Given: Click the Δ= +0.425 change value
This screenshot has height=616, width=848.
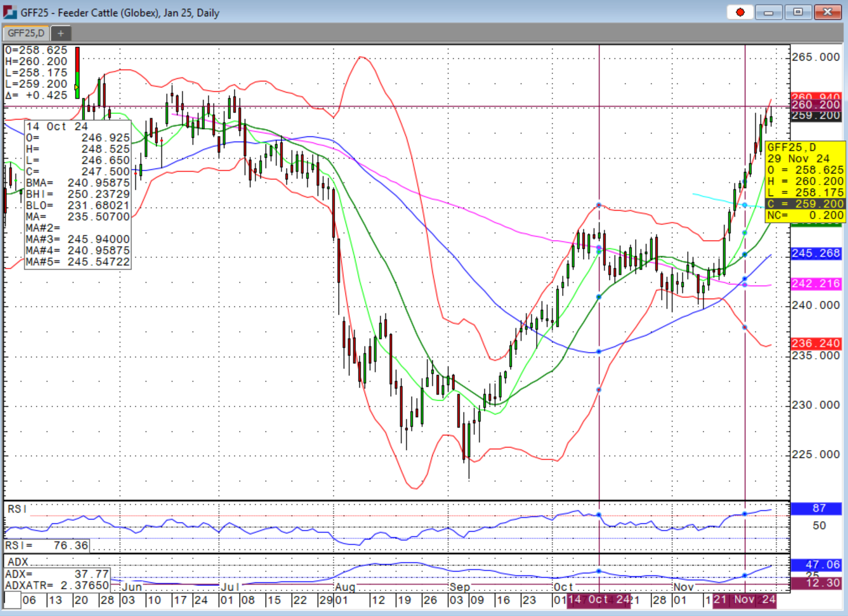Looking at the screenshot, I should (x=36, y=95).
